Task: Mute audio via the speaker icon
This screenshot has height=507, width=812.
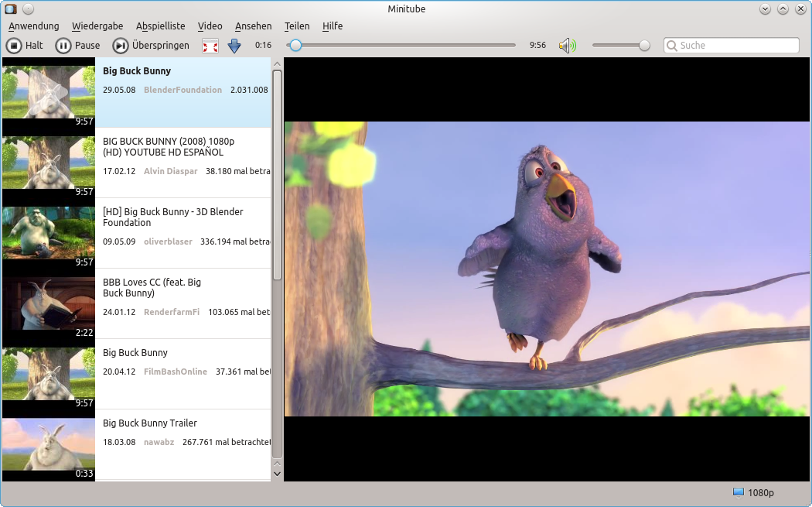Action: [568, 46]
